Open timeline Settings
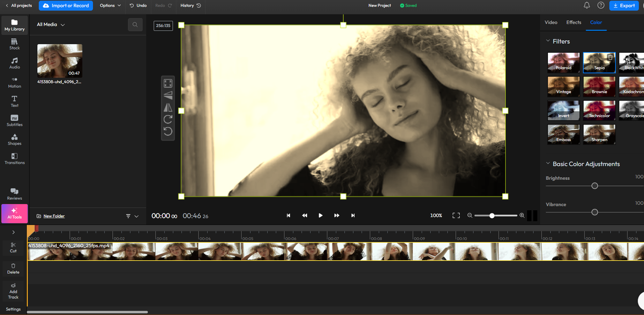Viewport: 644px width, 315px height. click(x=13, y=309)
